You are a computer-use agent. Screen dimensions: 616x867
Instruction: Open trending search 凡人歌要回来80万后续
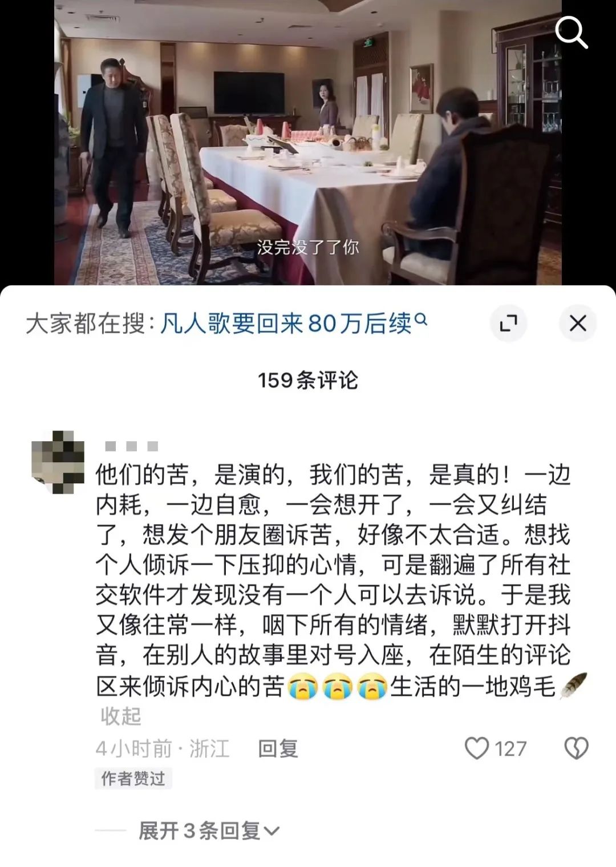click(286, 324)
